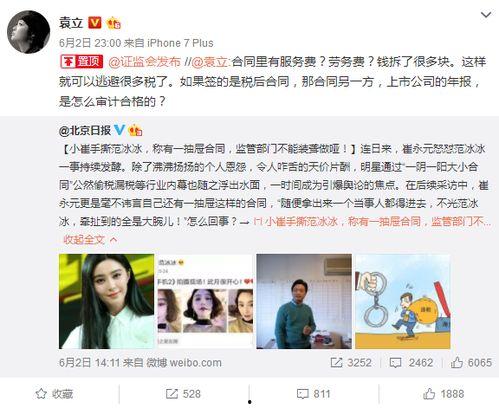
Task: Click the membership crown badge next to 袁立
Action: point(113,23)
